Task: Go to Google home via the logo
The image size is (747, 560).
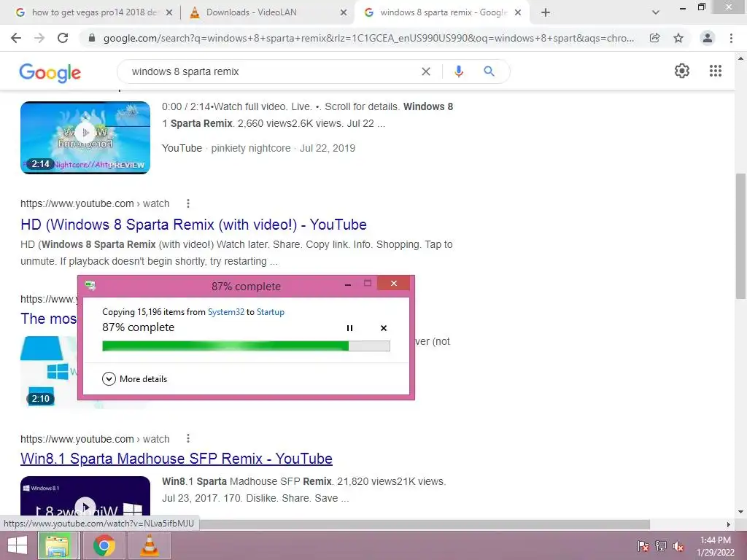Action: point(50,72)
